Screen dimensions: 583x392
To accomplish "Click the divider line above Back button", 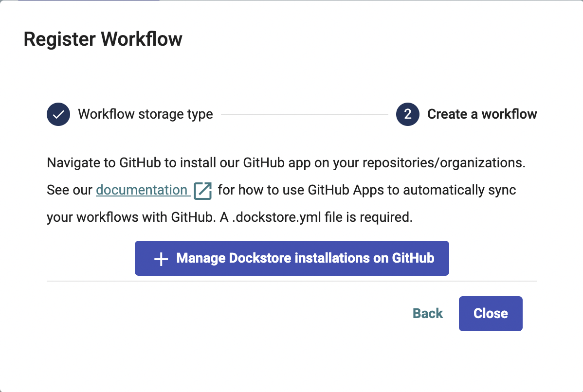I will 292,281.
